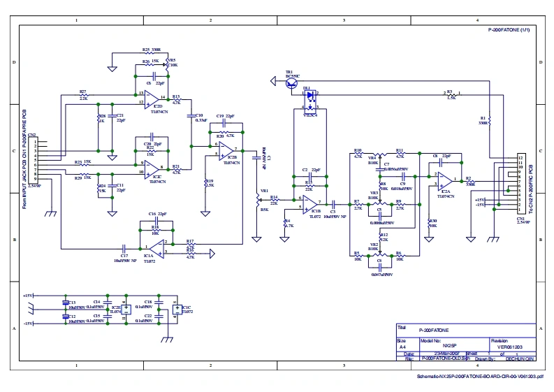554x392 pixels.
Task: Click resistor R1 330R
Action: click(x=490, y=120)
